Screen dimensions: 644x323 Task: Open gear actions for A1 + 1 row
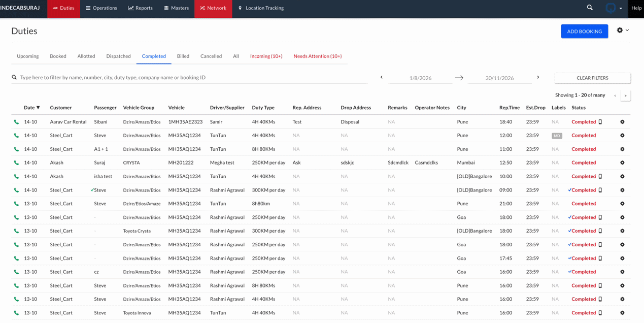click(622, 149)
